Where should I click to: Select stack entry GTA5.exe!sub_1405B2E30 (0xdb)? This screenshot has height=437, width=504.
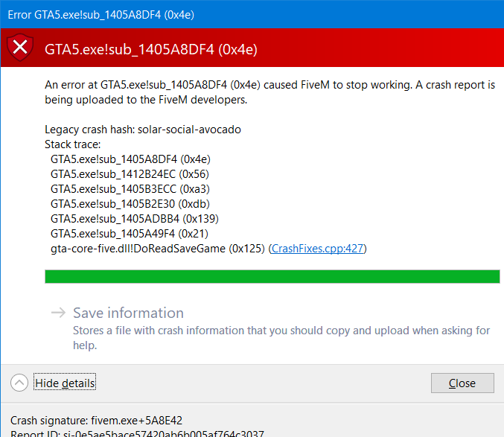[x=130, y=204]
